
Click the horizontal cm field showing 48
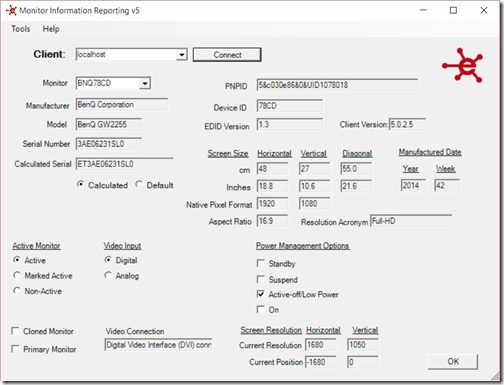coord(272,168)
